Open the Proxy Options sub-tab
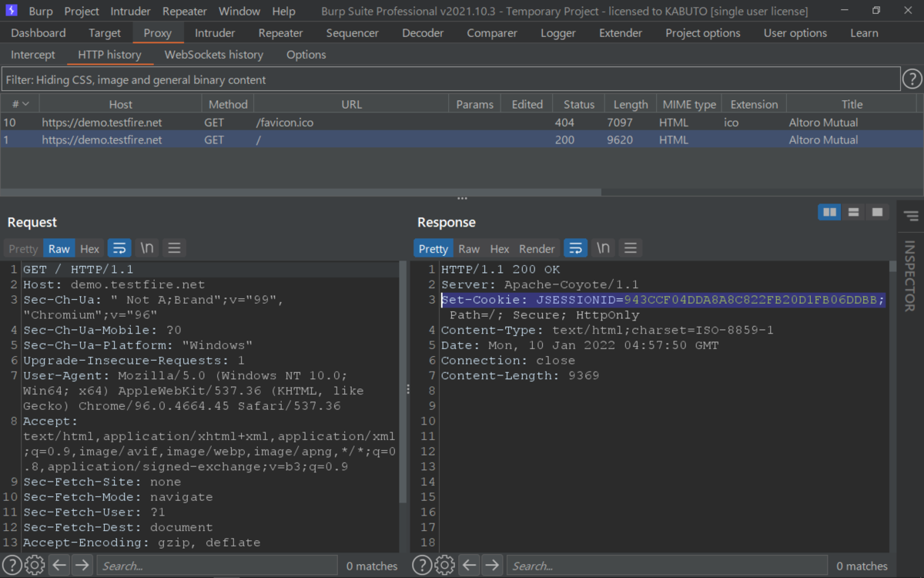The image size is (924, 578). tap(306, 55)
